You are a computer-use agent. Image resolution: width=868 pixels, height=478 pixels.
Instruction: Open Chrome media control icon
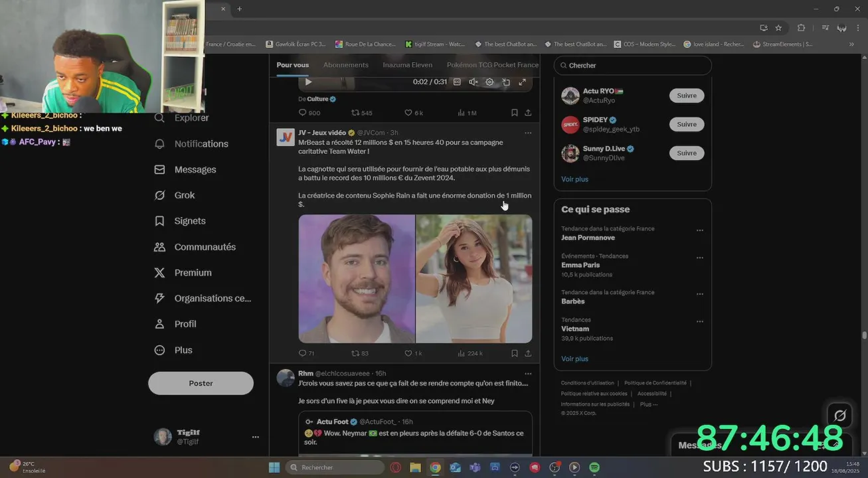825,28
